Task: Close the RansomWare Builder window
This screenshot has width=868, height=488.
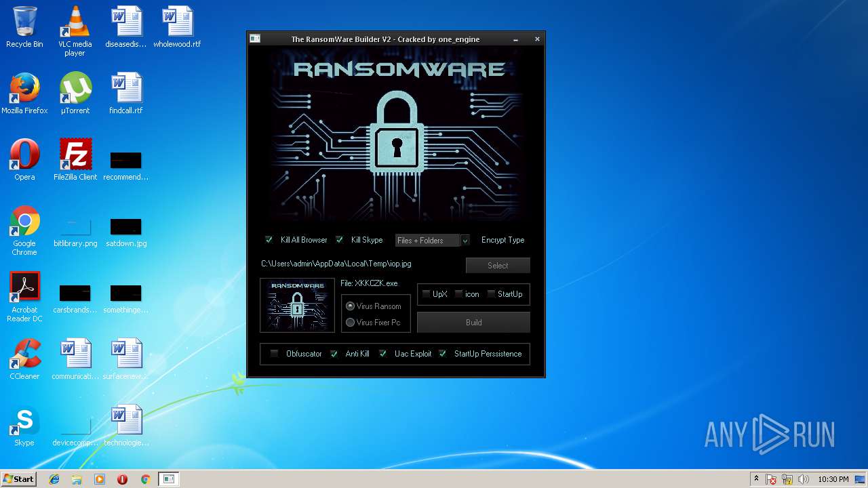Action: pyautogui.click(x=537, y=39)
